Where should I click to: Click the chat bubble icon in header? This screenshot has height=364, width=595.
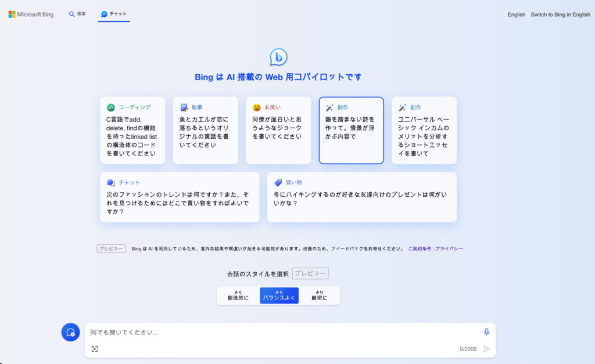pos(104,14)
